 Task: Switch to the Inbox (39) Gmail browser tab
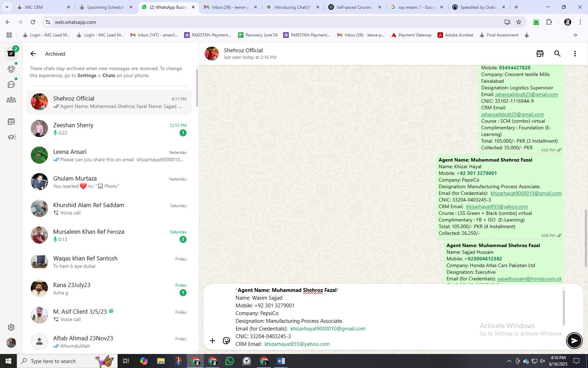(230, 7)
